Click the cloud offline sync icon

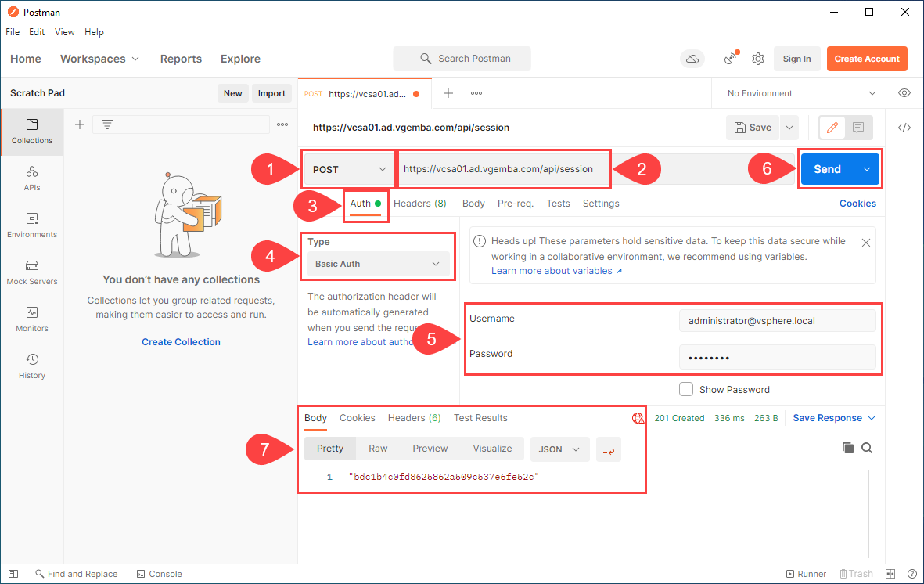coord(692,59)
